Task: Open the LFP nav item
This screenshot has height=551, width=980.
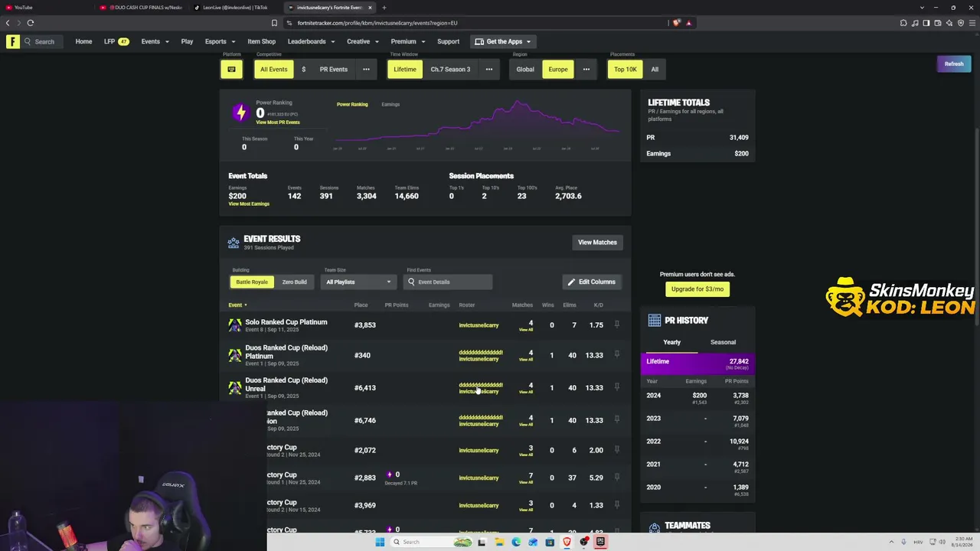Action: click(x=116, y=41)
